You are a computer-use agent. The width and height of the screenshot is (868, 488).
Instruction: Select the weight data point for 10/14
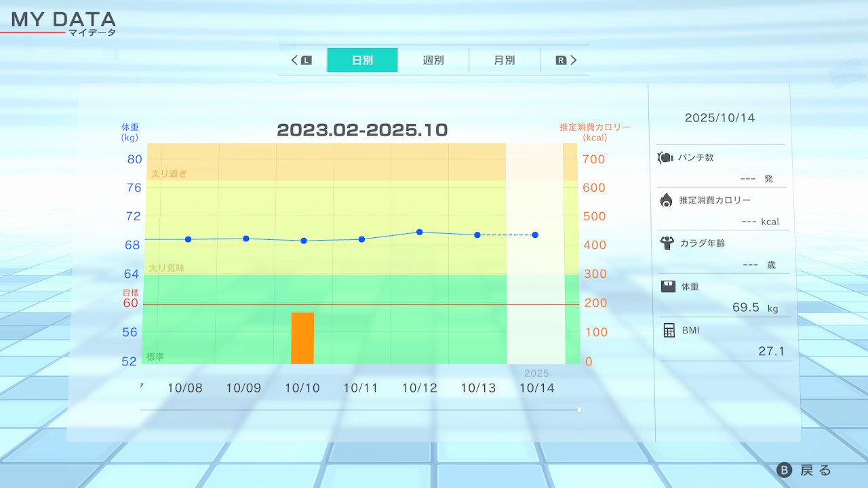(535, 235)
